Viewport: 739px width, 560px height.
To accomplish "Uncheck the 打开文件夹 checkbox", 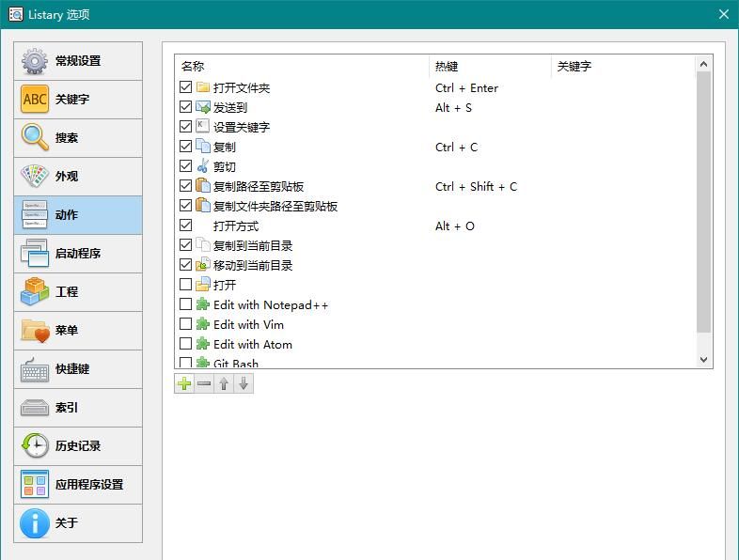I will coord(186,87).
